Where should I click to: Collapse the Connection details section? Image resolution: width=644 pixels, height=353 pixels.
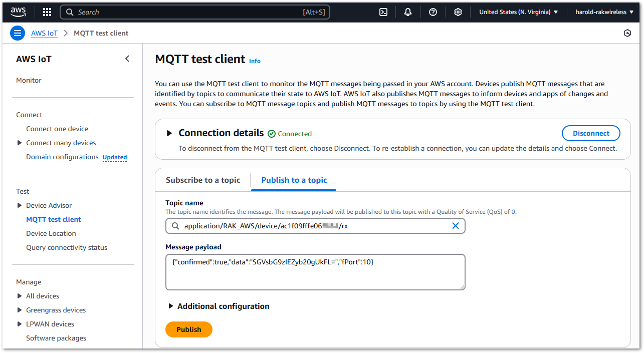point(170,133)
